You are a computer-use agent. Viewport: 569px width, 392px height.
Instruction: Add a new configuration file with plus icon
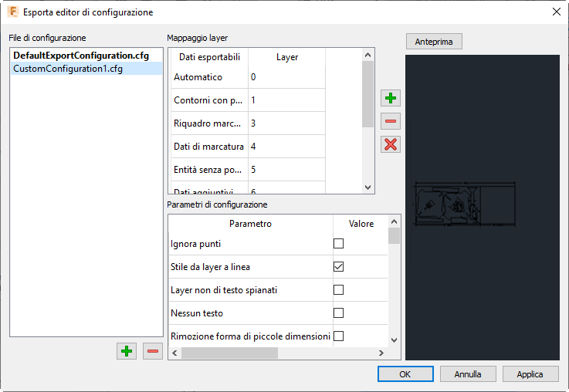coord(127,351)
